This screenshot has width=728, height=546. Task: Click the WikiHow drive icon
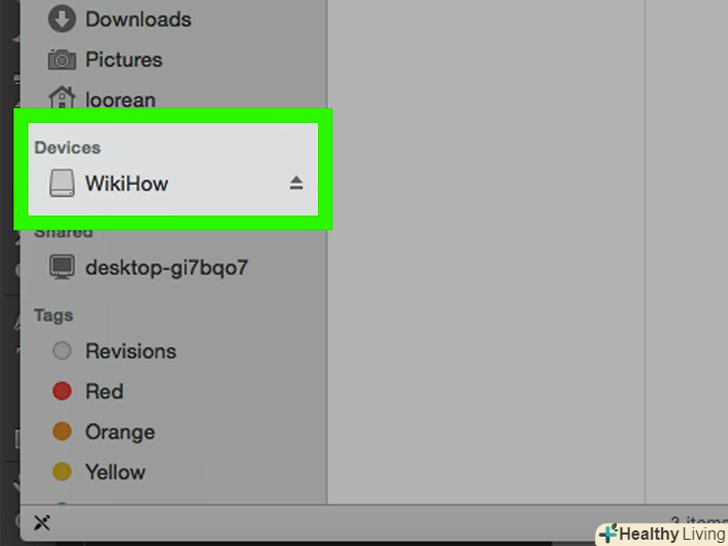[x=62, y=183]
